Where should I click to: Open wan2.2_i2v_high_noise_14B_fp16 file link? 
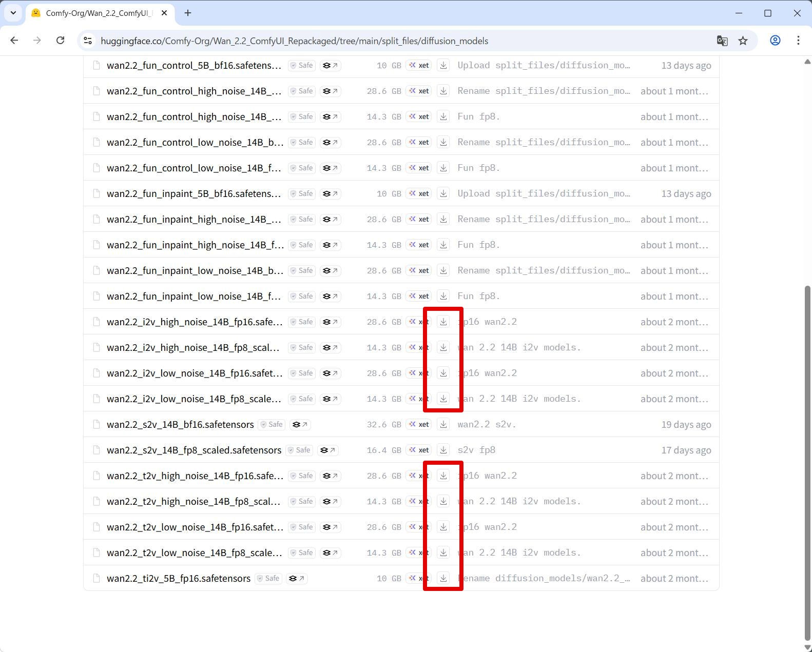coord(195,322)
